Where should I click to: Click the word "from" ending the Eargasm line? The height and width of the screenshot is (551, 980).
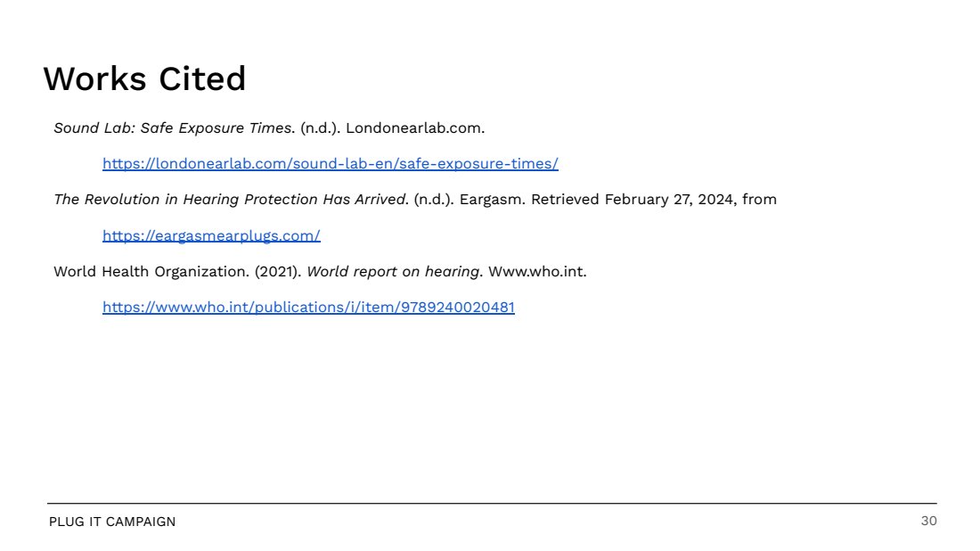759,200
